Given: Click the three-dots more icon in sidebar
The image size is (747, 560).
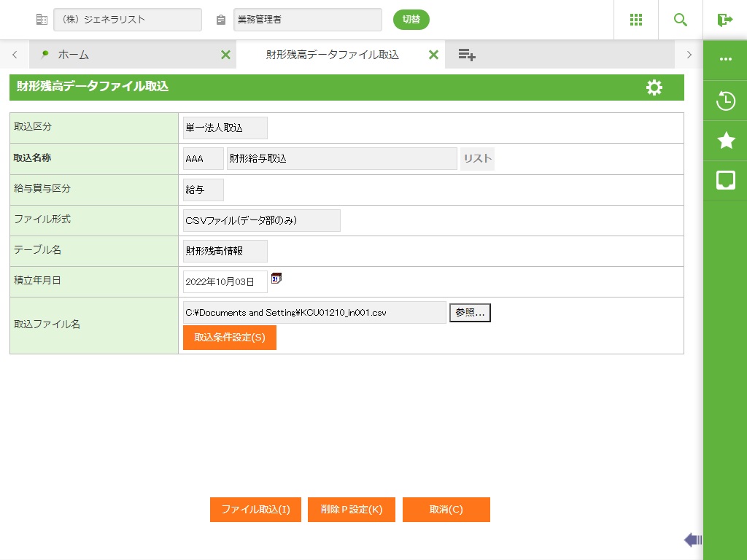Looking at the screenshot, I should pos(725,59).
